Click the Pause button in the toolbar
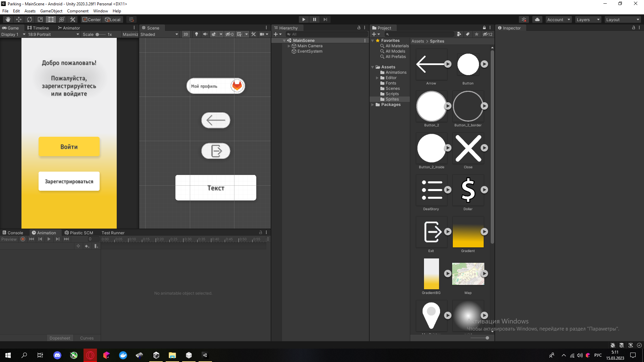 pos(314,19)
